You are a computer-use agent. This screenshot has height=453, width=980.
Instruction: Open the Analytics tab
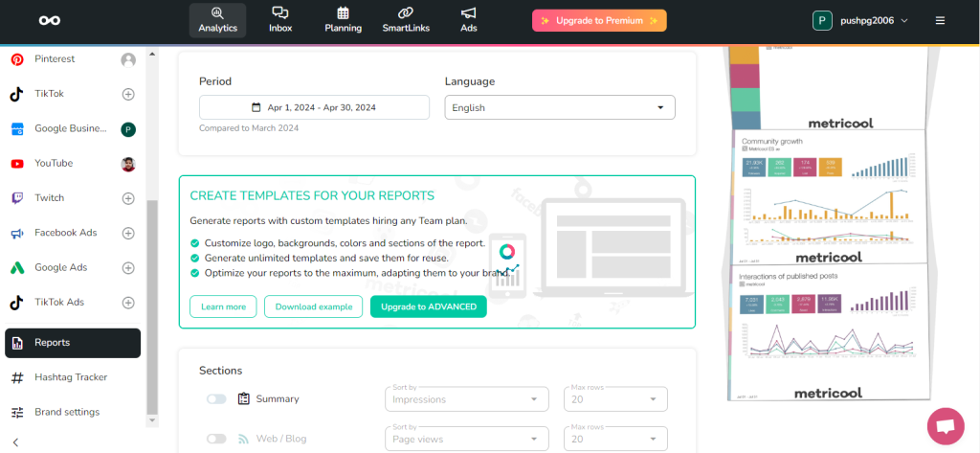217,21
